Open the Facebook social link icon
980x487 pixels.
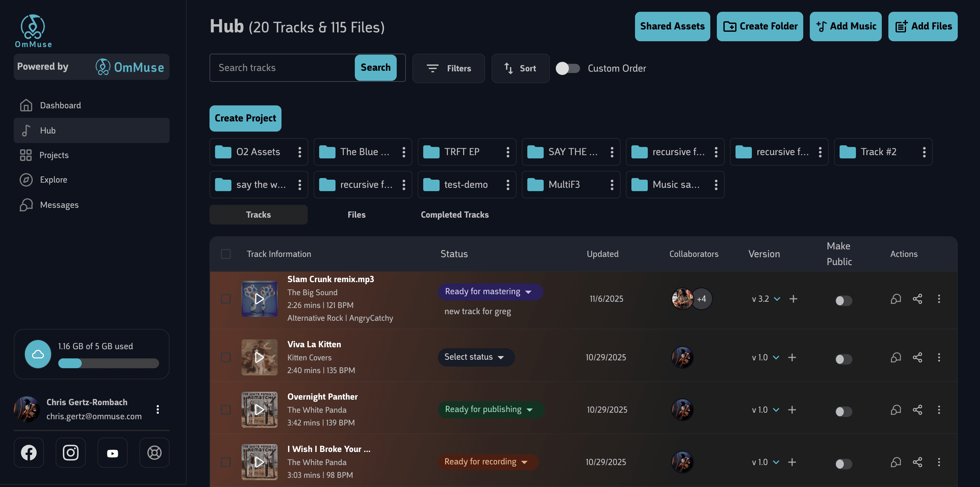(x=29, y=453)
